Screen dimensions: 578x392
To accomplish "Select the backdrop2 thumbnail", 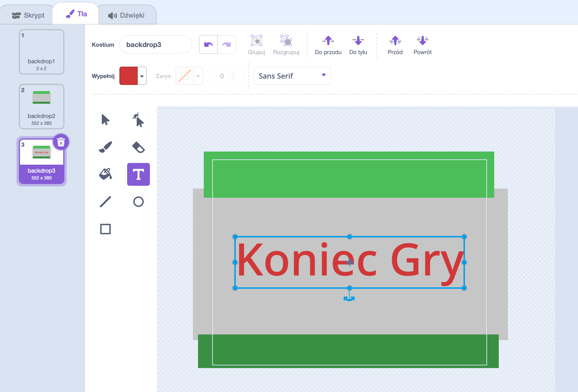I will click(42, 106).
